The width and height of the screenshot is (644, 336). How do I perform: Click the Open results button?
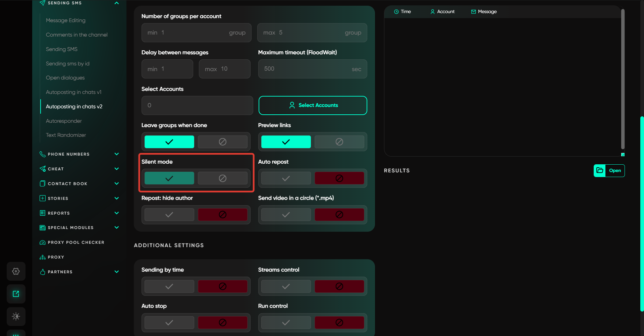609,170
